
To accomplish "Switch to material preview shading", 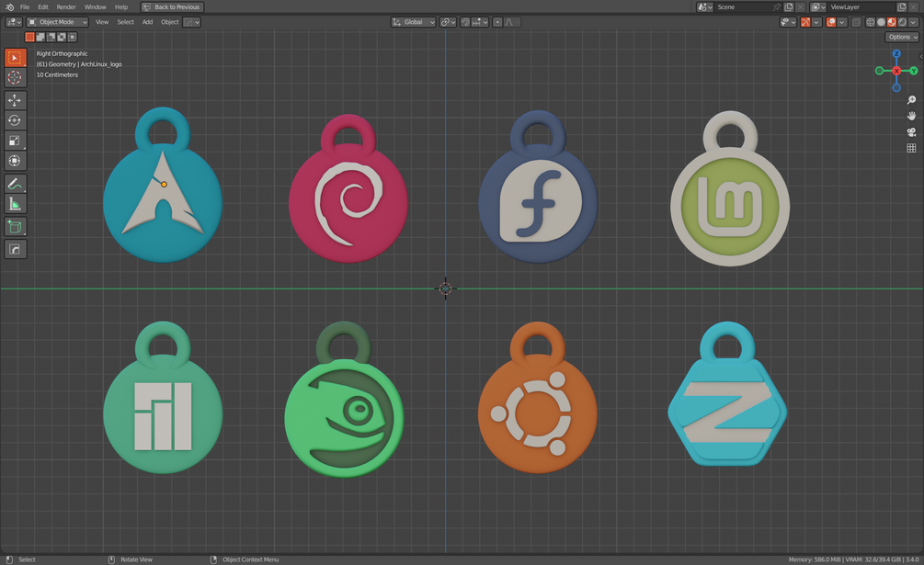I will click(892, 22).
